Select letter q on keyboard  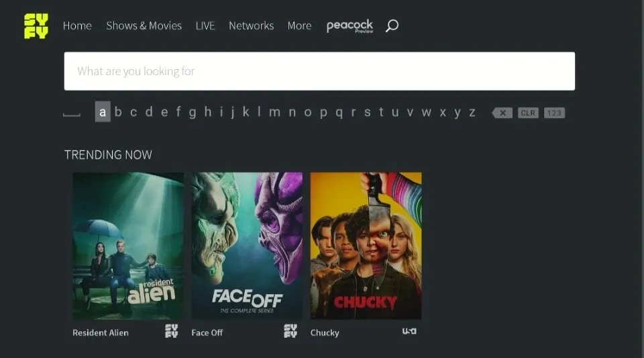pos(339,113)
